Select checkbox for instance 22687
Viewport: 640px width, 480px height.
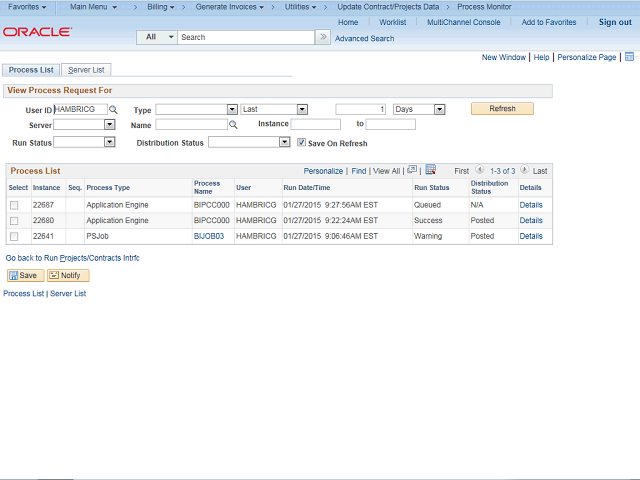[x=14, y=205]
